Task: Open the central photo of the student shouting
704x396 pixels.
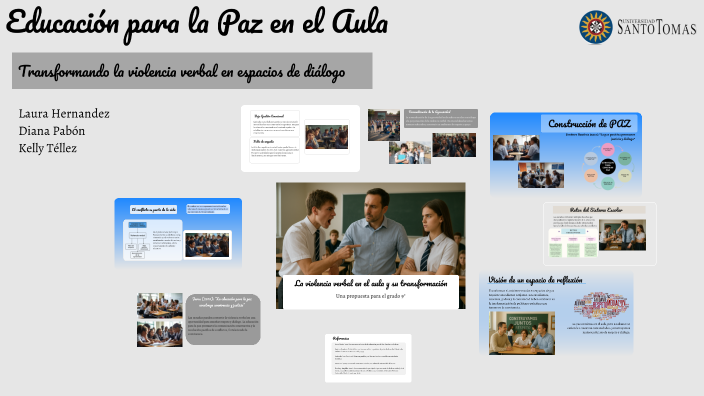Action: click(370, 229)
